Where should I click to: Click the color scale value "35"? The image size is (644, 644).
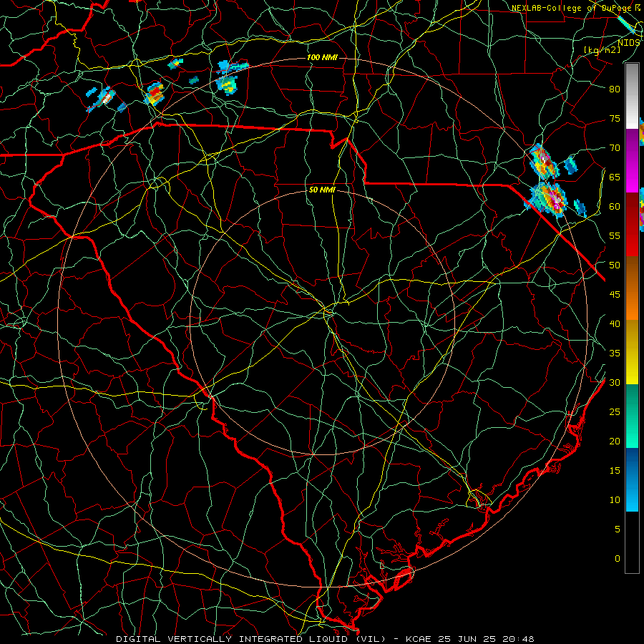coord(615,353)
